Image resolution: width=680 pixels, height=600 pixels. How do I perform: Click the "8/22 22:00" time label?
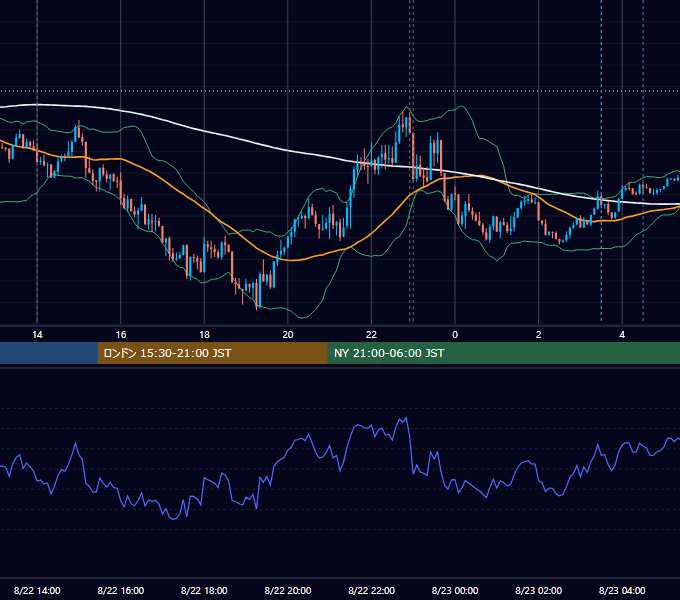[372, 590]
